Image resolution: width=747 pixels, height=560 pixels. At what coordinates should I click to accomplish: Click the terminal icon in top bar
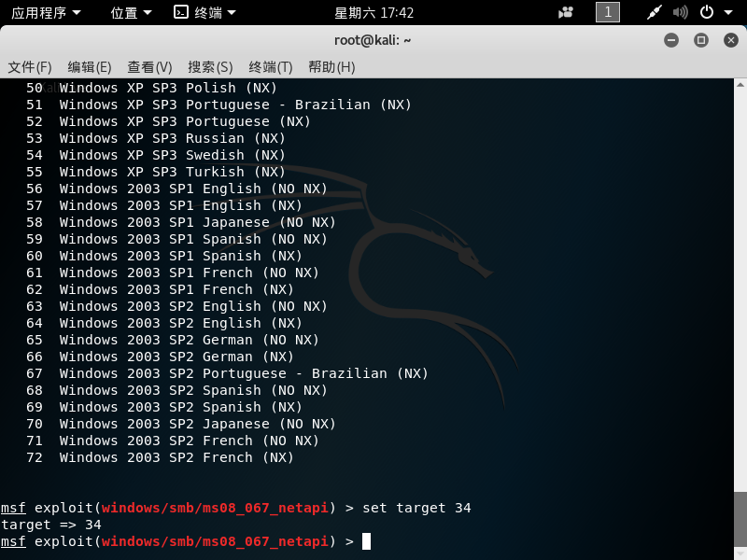181,12
